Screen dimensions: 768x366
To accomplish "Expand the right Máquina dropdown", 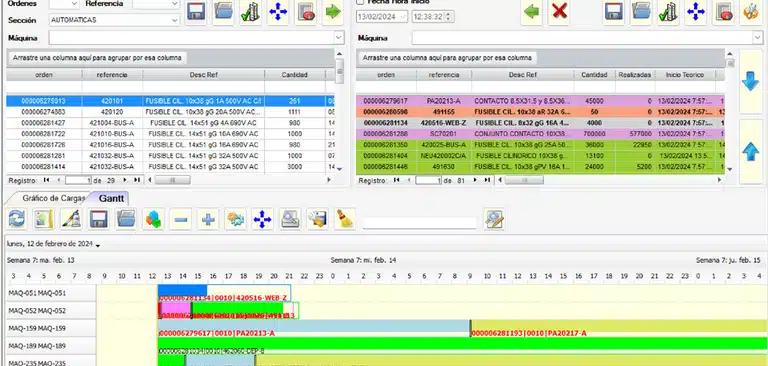I will click(x=756, y=37).
